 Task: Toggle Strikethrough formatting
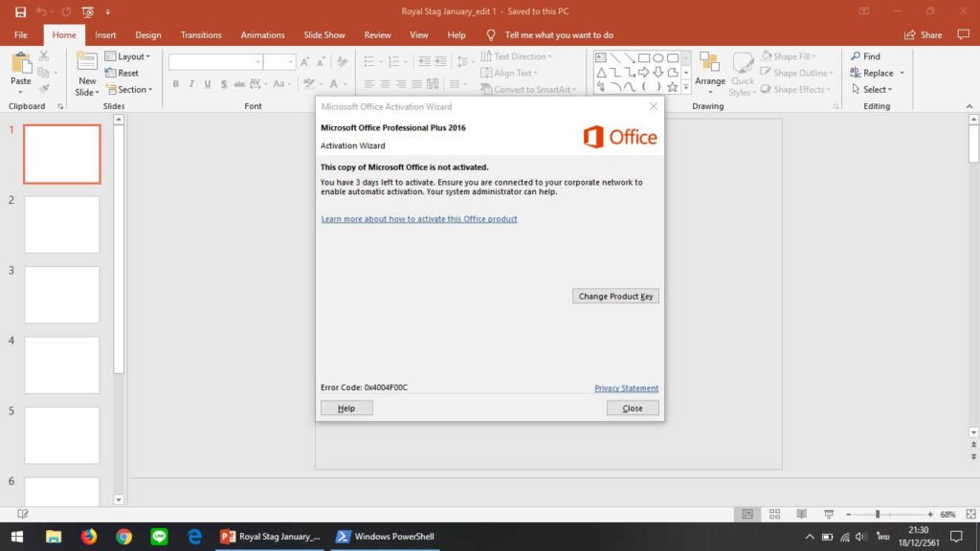(x=238, y=84)
